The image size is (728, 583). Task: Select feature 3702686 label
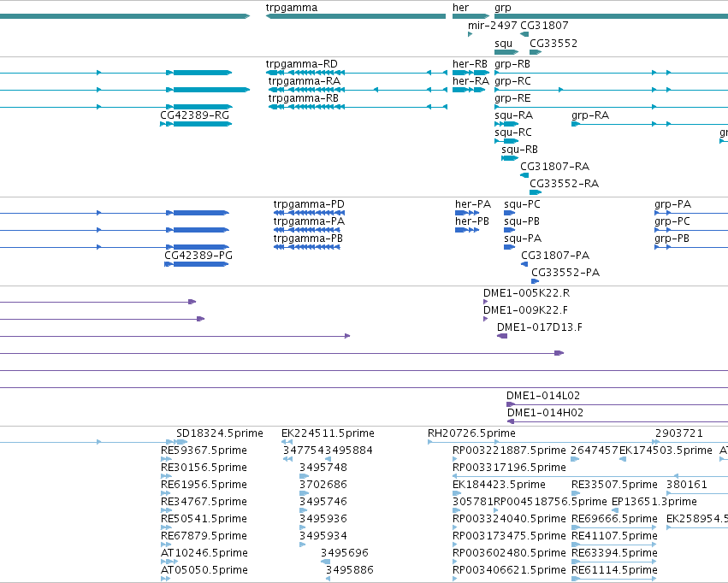[323, 485]
